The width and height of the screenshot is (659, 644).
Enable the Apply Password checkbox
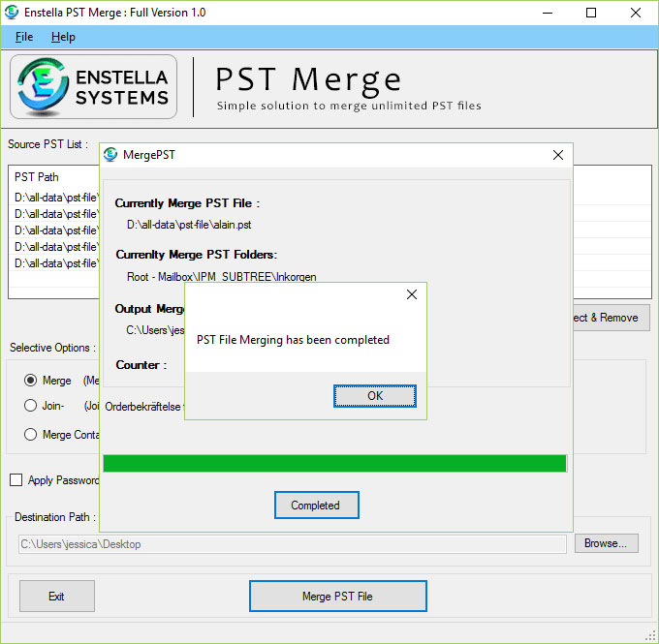click(16, 480)
